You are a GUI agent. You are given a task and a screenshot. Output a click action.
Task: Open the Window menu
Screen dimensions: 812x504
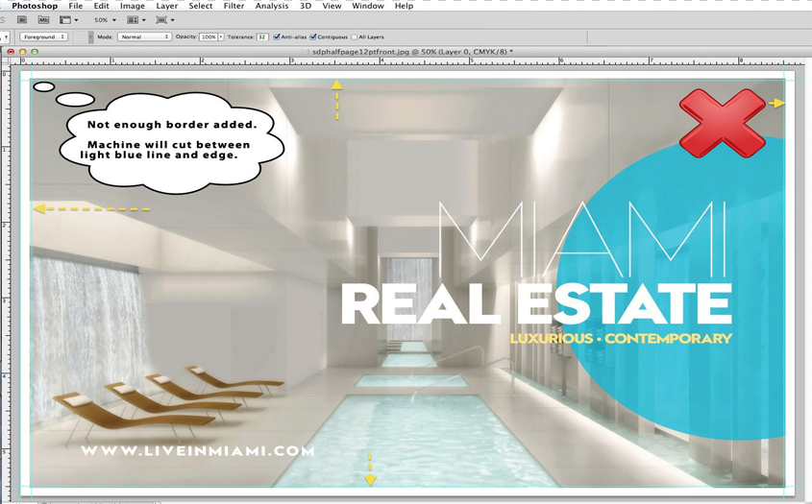(x=368, y=6)
